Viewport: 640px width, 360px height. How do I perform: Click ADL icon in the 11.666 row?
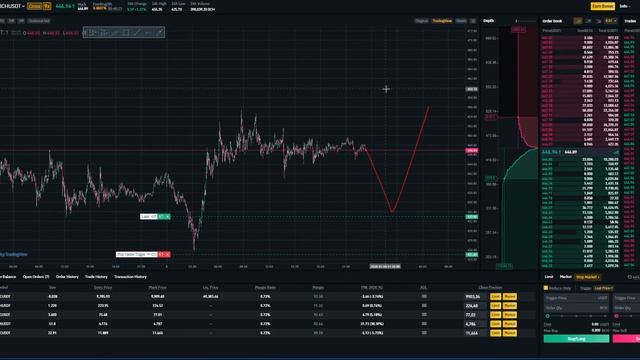pos(424,333)
